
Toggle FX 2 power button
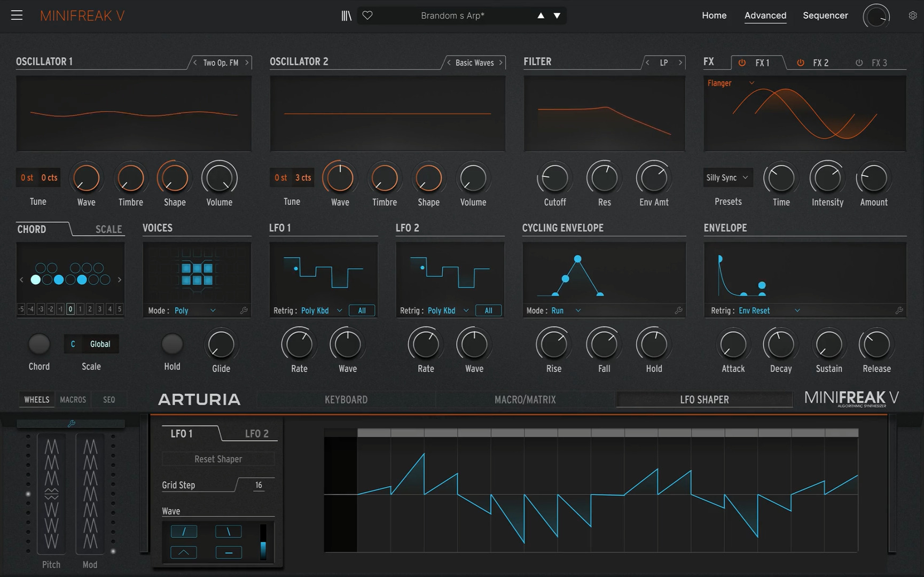click(x=800, y=63)
